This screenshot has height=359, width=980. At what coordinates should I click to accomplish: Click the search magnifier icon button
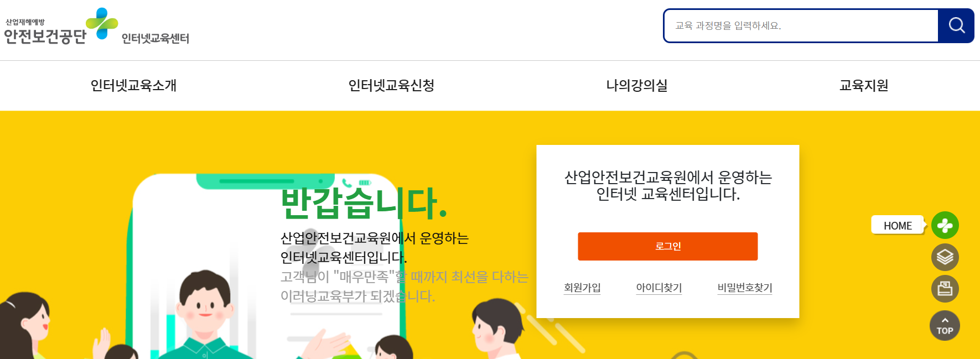coord(956,25)
